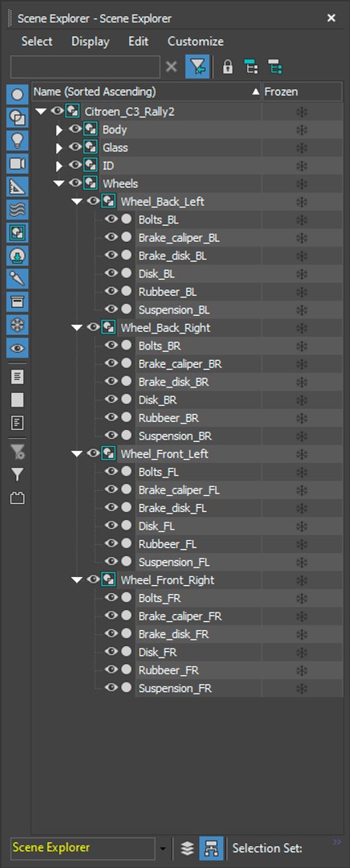Image resolution: width=350 pixels, height=868 pixels.
Task: Click the plain funnel filter icon
Action: [17, 474]
